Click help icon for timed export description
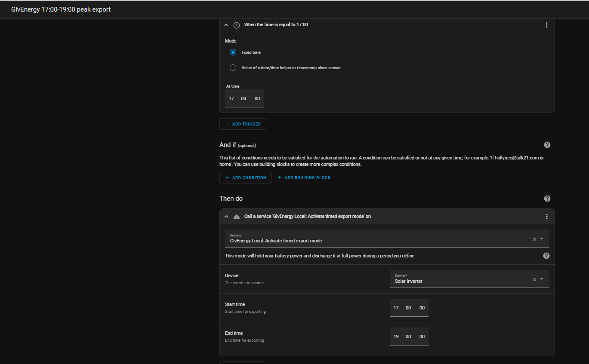 click(546, 256)
